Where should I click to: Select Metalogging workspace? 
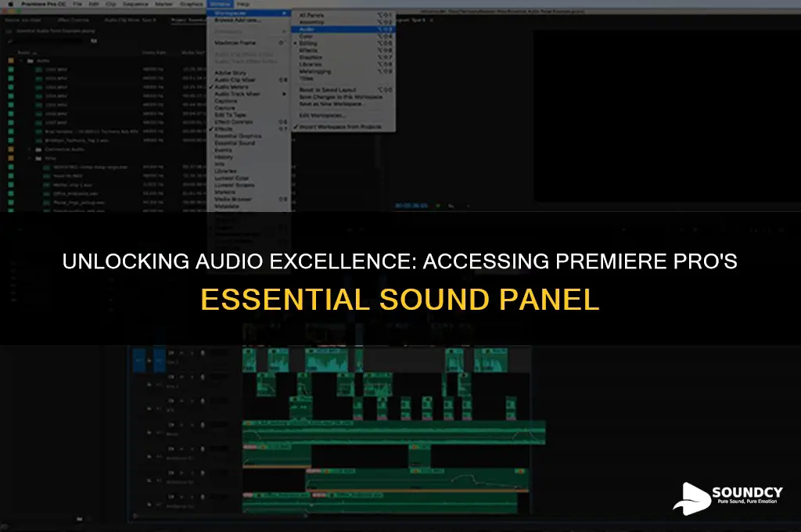(x=343, y=71)
